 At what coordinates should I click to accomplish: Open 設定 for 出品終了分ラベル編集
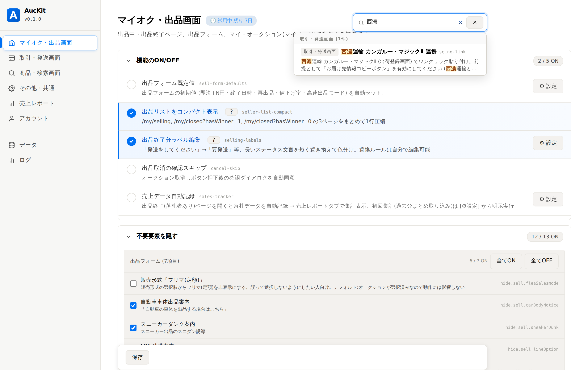[x=548, y=143]
